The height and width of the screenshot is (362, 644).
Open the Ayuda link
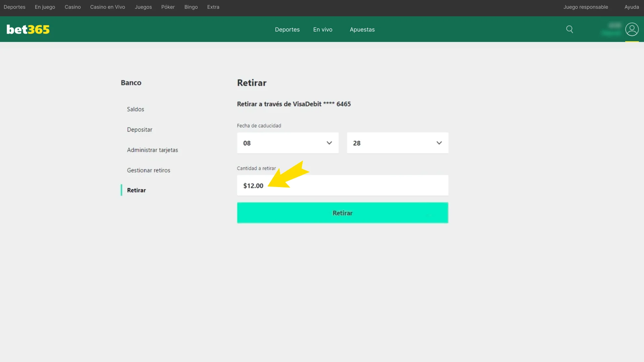[x=632, y=7]
